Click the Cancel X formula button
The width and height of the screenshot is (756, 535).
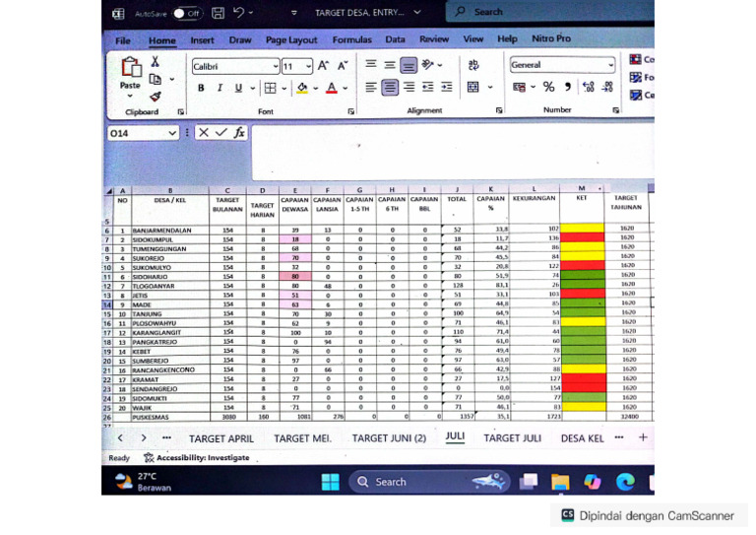click(x=204, y=133)
